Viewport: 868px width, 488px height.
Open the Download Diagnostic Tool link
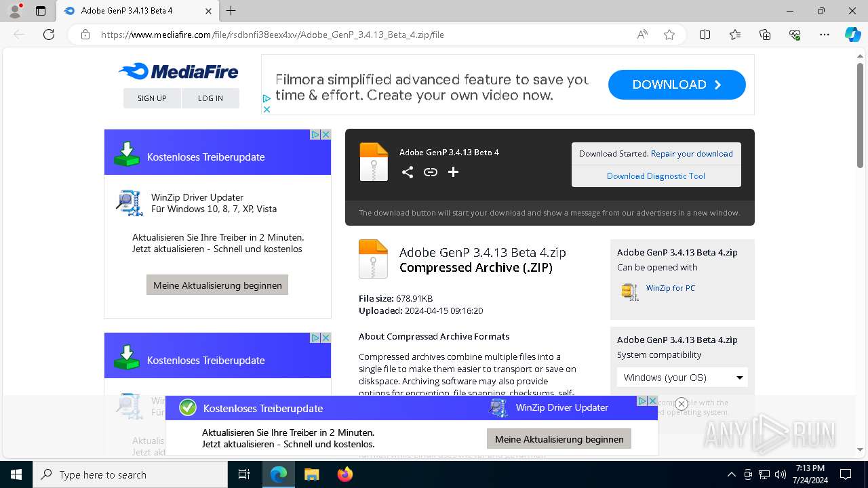click(656, 176)
